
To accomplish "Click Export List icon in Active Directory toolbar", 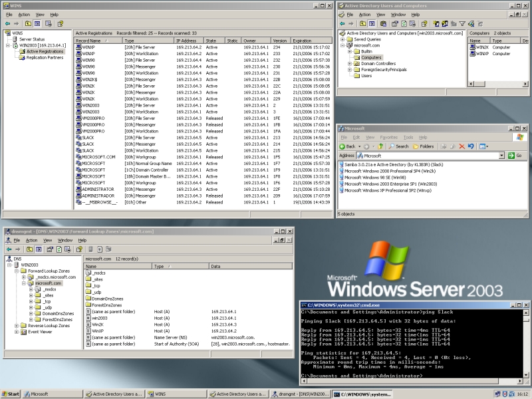I will pos(412,24).
